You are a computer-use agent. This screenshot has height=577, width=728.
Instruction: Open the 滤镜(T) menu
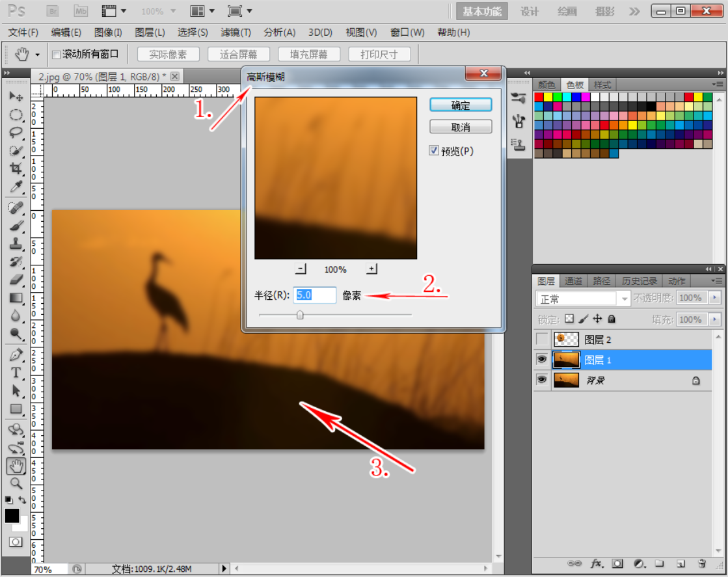click(236, 33)
